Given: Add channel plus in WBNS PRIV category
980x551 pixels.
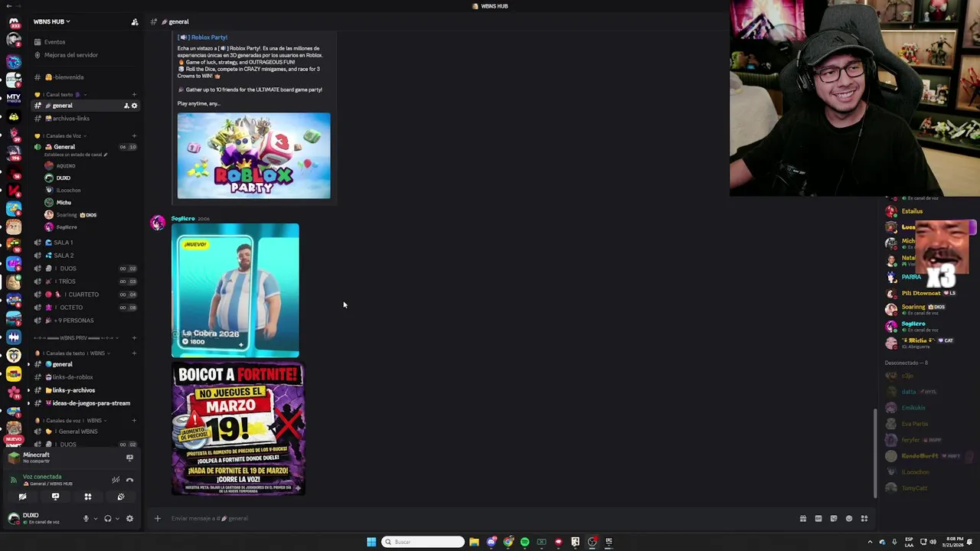Looking at the screenshot, I should tap(134, 337).
